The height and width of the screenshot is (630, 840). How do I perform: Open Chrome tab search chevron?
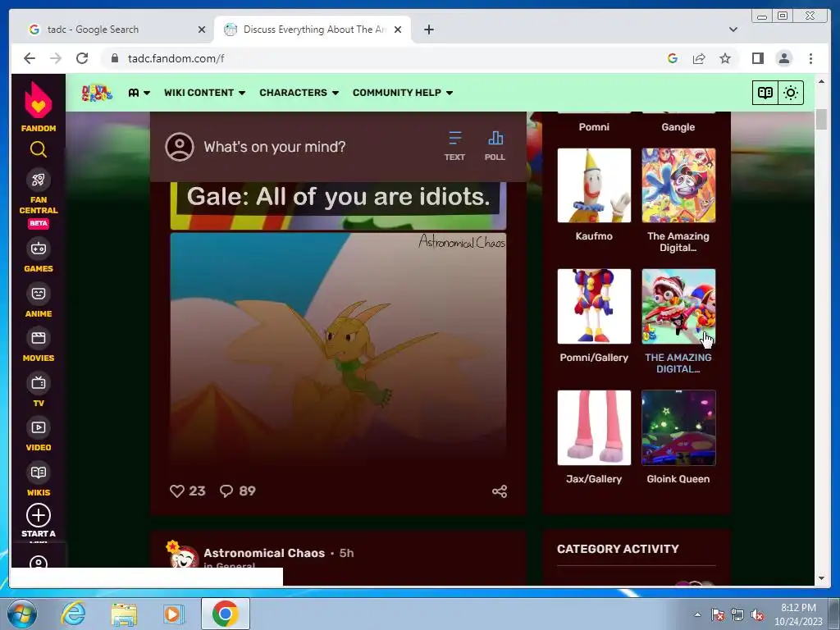coord(733,30)
